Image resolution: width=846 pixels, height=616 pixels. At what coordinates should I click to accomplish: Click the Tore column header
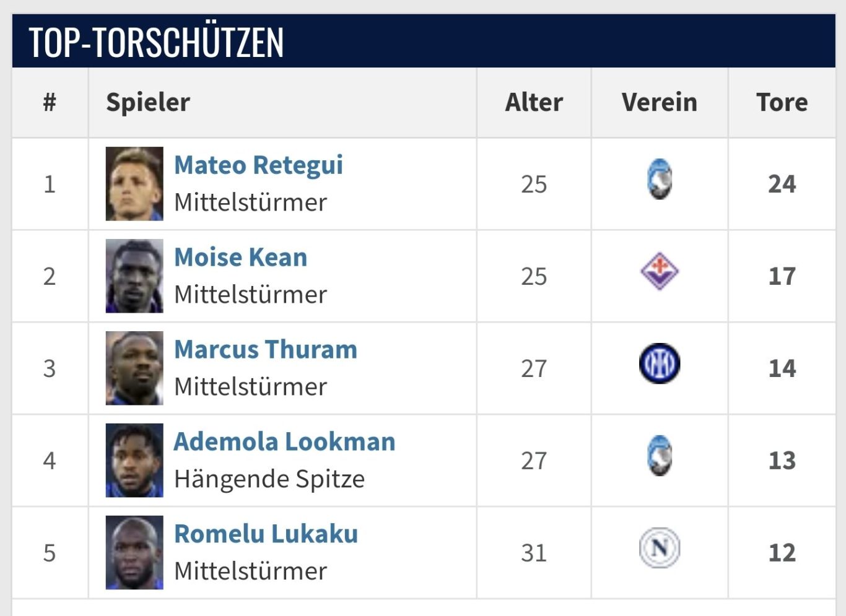point(782,103)
